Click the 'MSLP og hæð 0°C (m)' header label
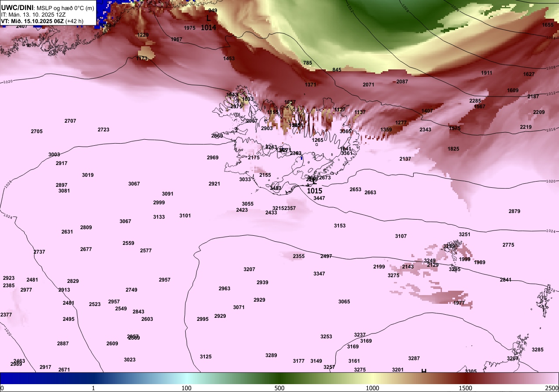The width and height of the screenshot is (559, 392). [65, 8]
